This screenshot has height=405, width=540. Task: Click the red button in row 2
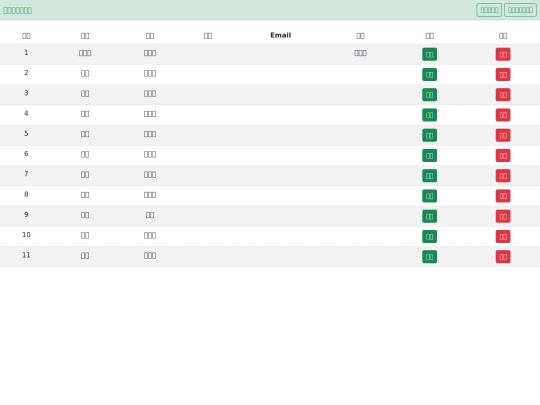point(503,75)
